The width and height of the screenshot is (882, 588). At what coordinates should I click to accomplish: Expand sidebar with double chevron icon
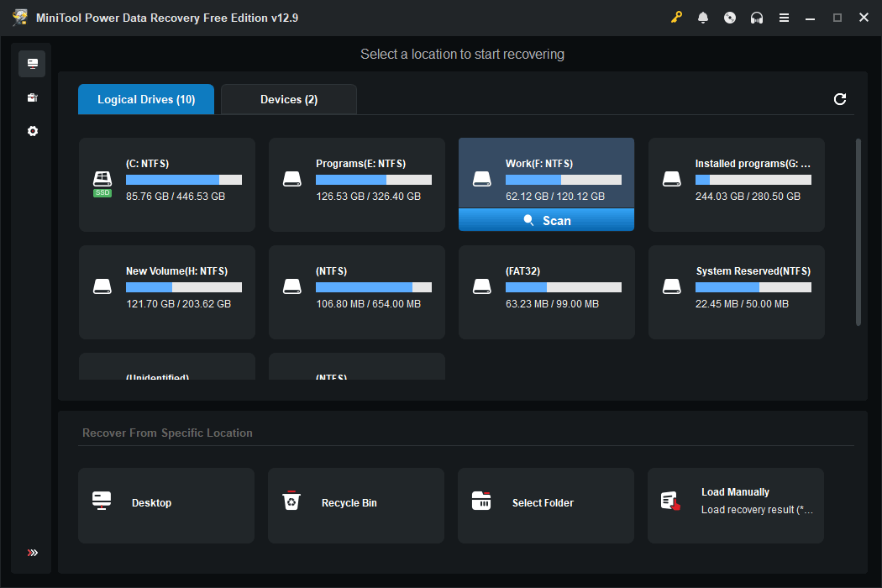33,553
